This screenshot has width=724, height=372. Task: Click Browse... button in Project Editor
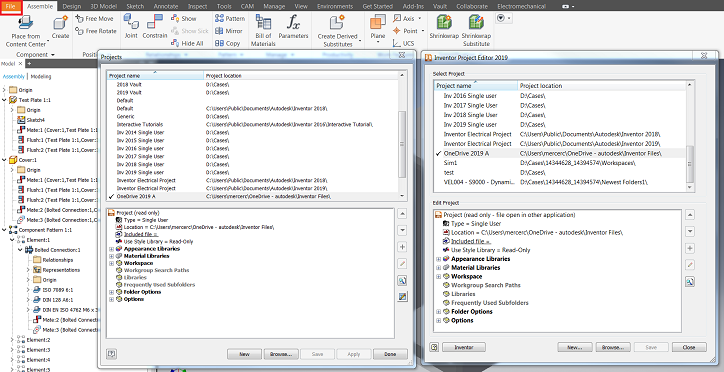[x=613, y=347]
